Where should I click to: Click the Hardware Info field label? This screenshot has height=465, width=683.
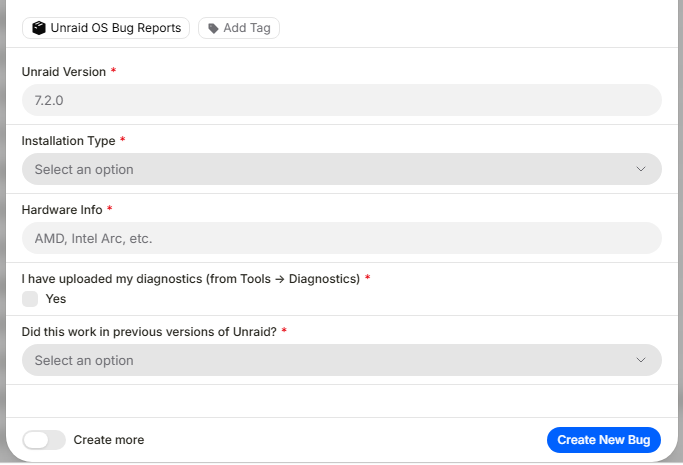point(62,210)
